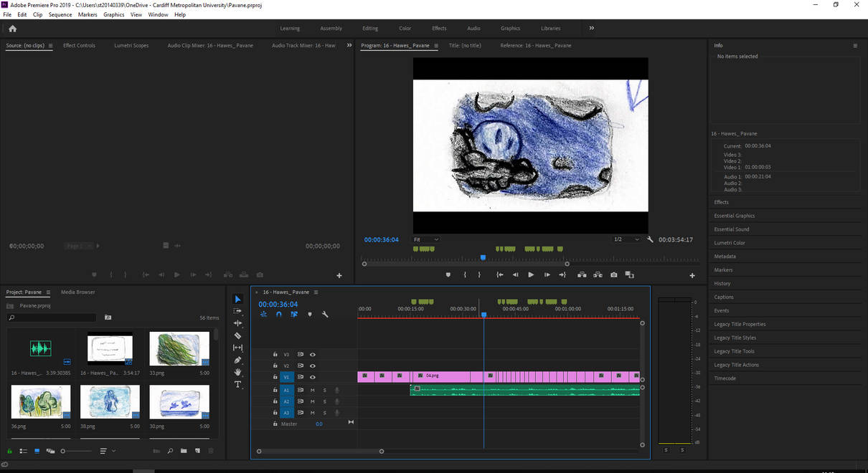Screen dimensions: 868x473
Task: Switch to the Color workspace
Action: tap(405, 29)
